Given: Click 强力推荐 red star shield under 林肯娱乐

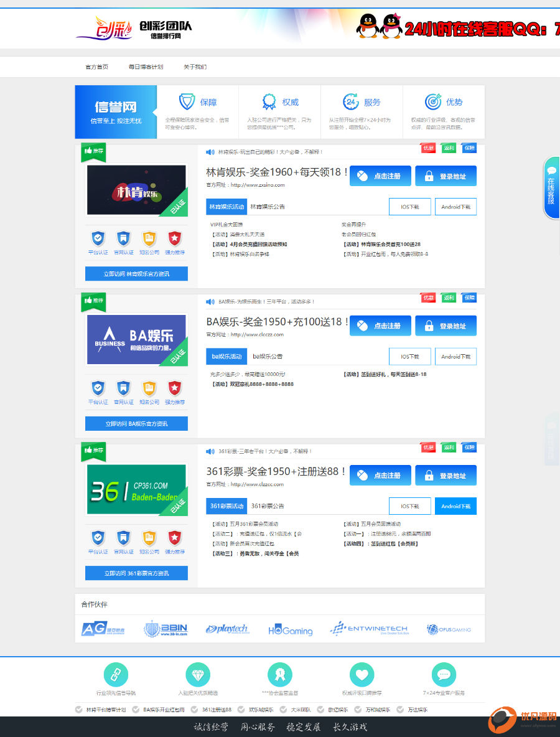Looking at the screenshot, I should (x=175, y=238).
